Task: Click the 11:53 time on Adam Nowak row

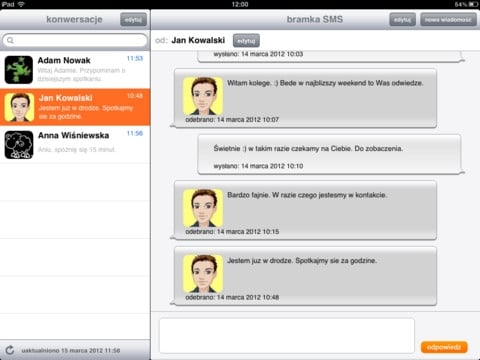Action: point(135,58)
